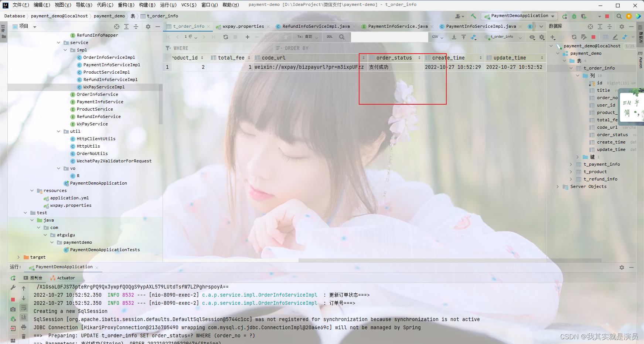Select WxPayServiceImpl in the project tree
Image resolution: width=644 pixels, height=344 pixels.
click(x=104, y=87)
